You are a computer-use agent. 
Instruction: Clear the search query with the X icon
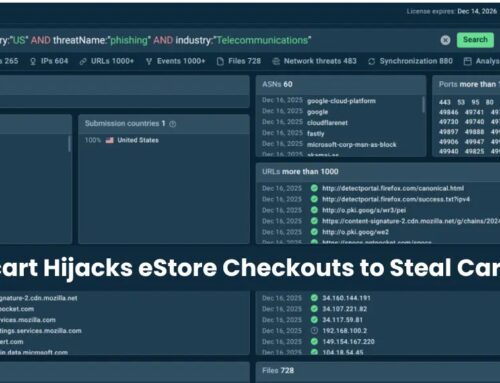tap(445, 40)
